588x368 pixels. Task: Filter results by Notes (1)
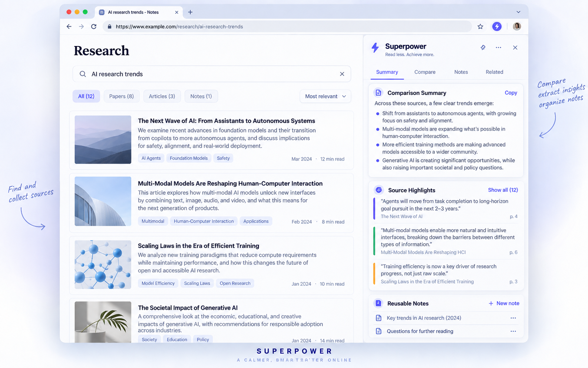(201, 96)
